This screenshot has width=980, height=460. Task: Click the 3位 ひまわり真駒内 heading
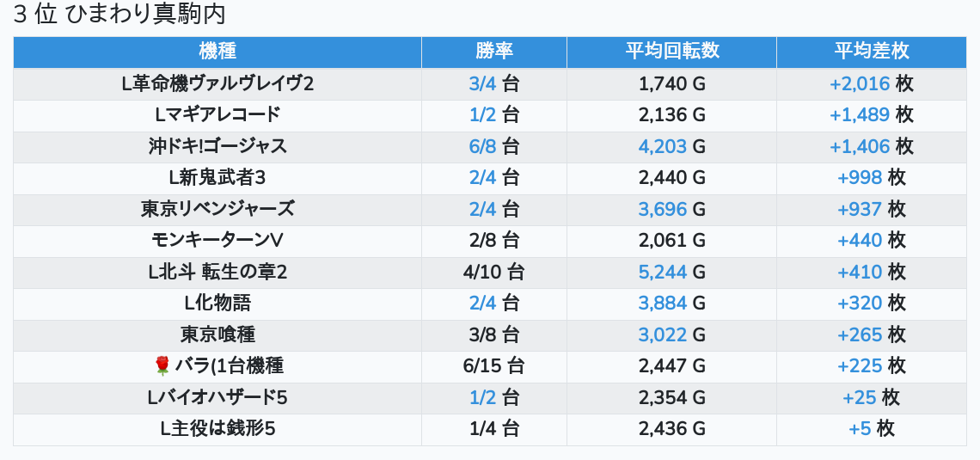[x=119, y=15]
